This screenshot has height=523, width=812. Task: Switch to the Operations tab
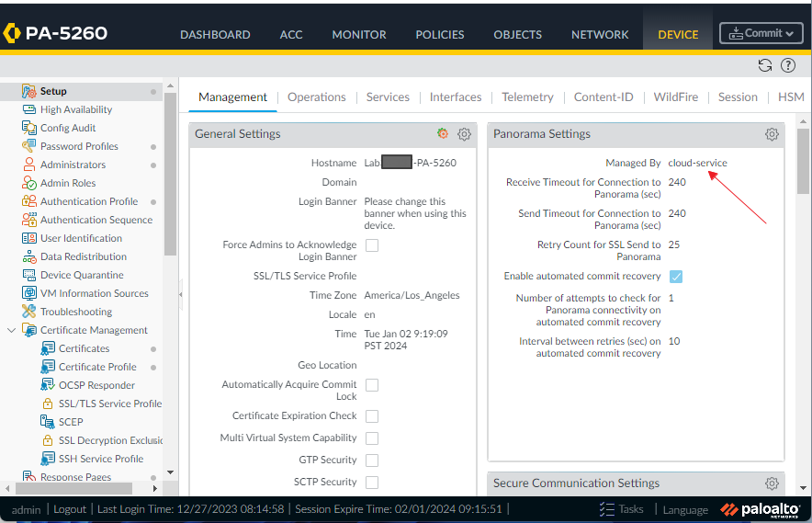316,97
